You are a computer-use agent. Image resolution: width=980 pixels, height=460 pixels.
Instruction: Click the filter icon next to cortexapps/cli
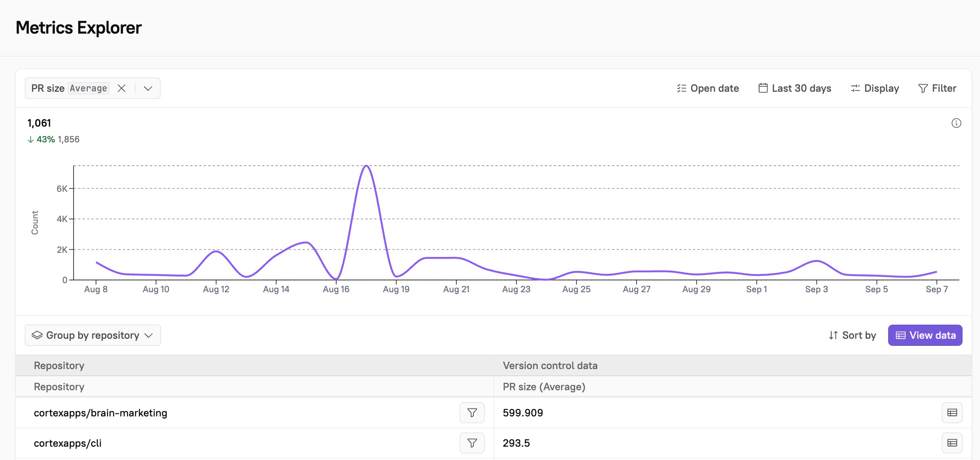click(472, 443)
